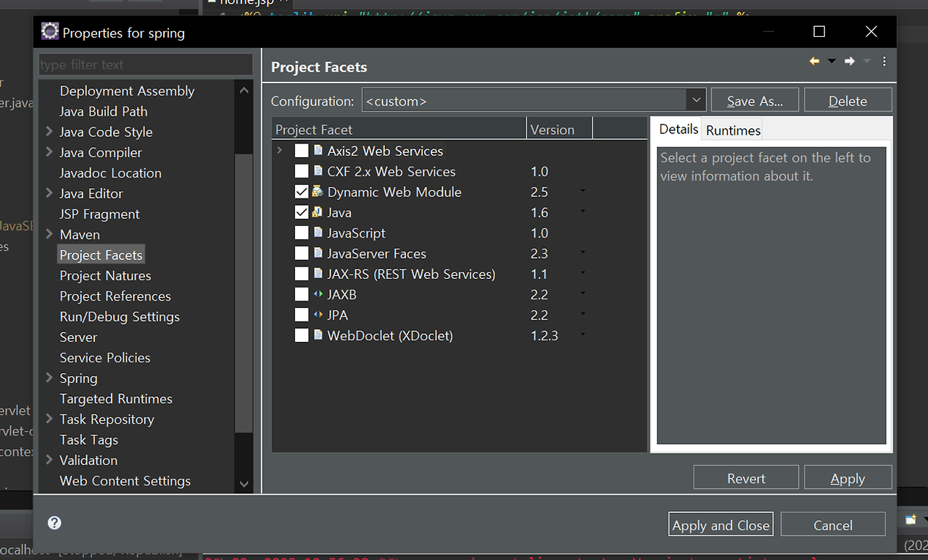Click the Delete configuration button
The image size is (928, 560).
(848, 101)
